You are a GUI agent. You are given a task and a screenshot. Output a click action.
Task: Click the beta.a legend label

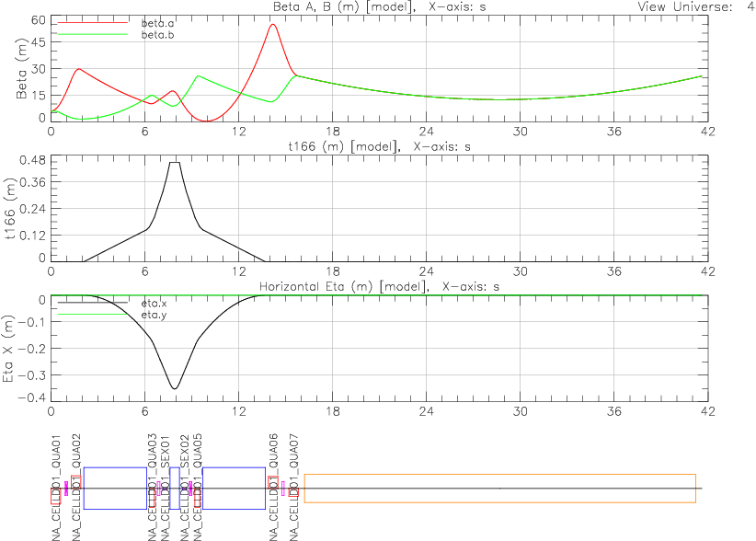coord(157,23)
